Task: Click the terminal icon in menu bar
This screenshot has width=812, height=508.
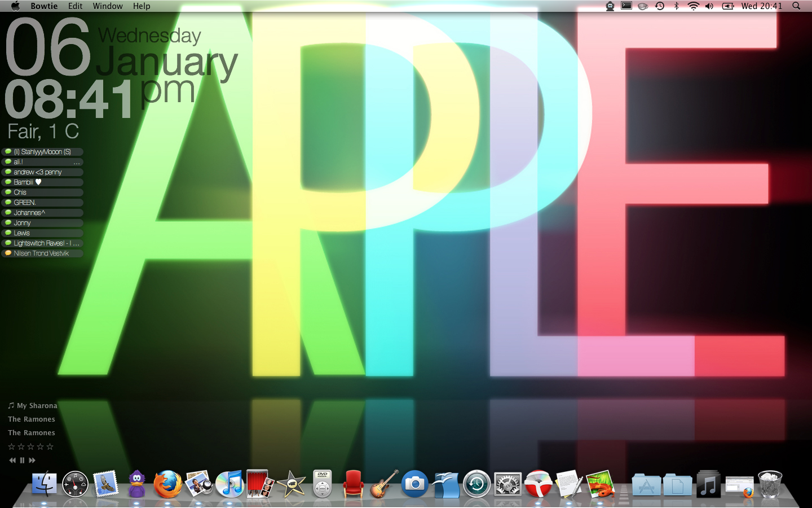Action: [x=626, y=6]
